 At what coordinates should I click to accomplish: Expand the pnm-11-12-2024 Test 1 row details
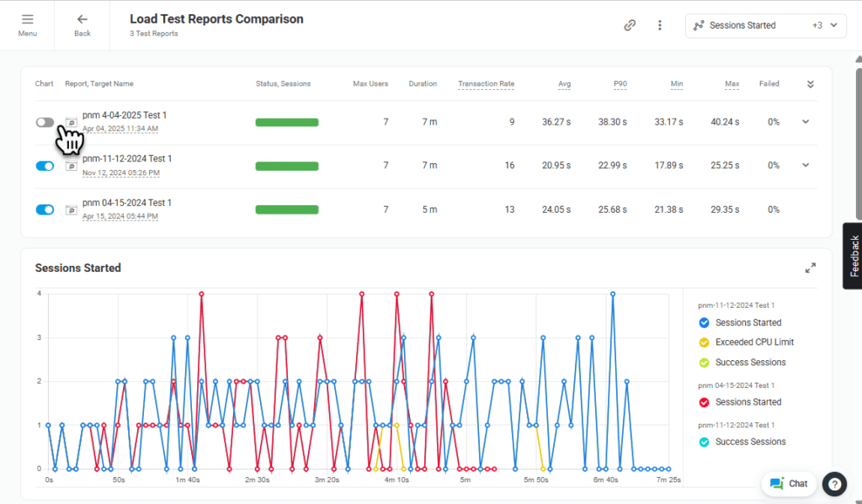point(806,166)
